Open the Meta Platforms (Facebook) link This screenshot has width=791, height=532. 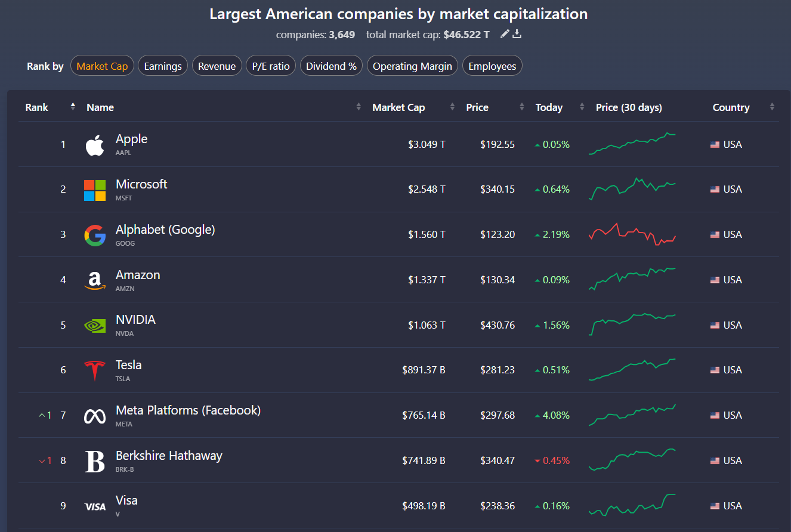pyautogui.click(x=188, y=410)
